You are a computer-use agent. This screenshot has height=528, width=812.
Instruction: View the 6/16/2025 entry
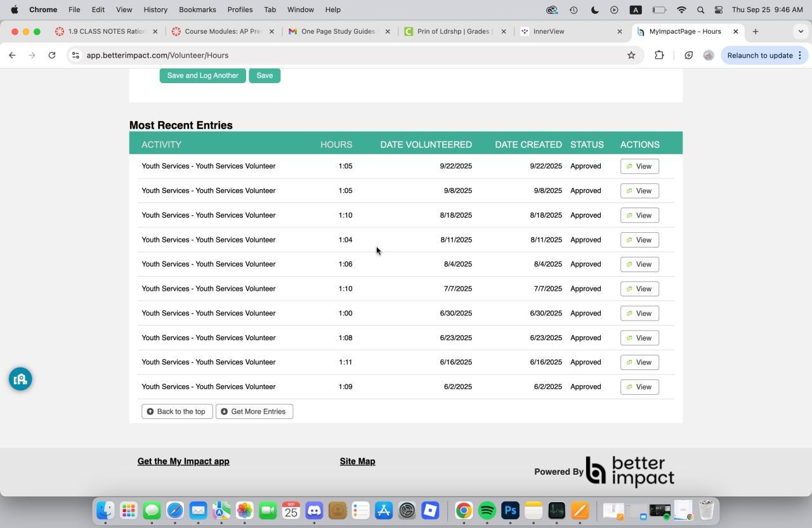click(x=639, y=362)
